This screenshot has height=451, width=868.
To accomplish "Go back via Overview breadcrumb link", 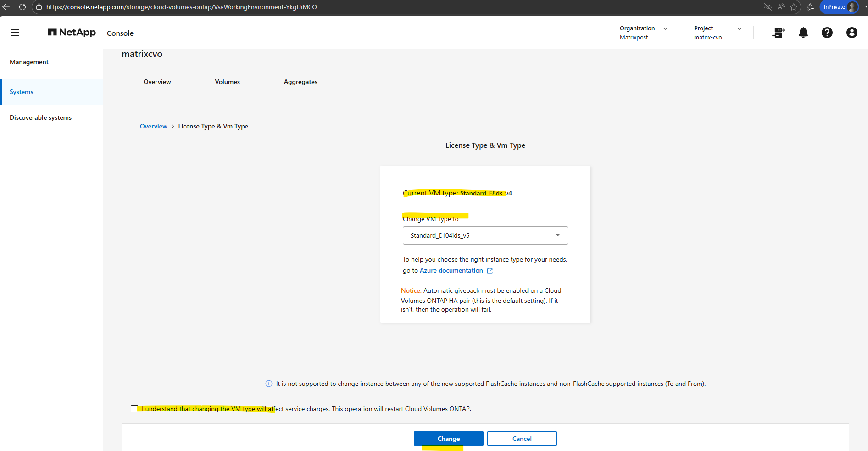I will tap(153, 126).
